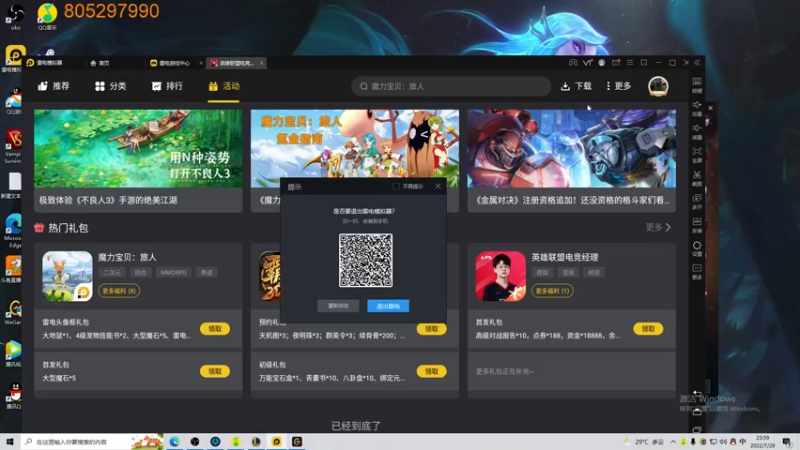The height and width of the screenshot is (450, 800).
Task: Open the 分类 categories tab
Action: [111, 86]
